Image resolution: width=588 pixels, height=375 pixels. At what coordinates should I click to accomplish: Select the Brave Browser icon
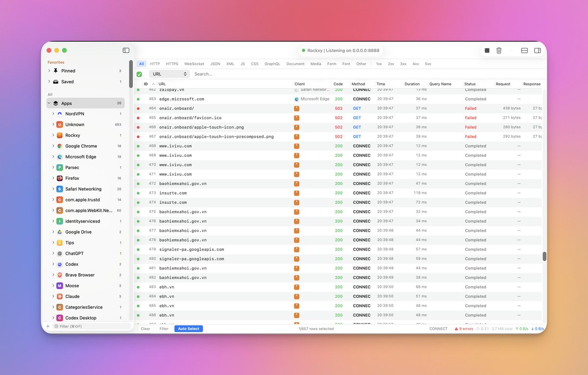pos(60,275)
